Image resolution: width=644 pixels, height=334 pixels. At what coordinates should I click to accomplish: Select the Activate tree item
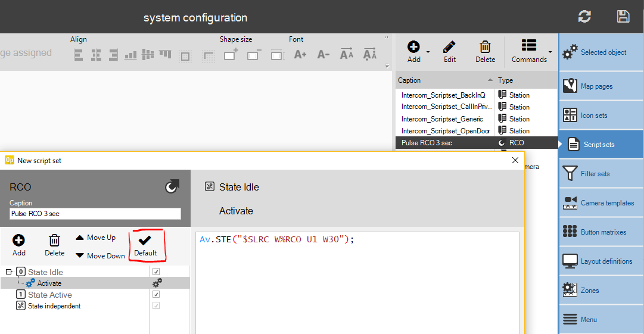click(x=49, y=283)
